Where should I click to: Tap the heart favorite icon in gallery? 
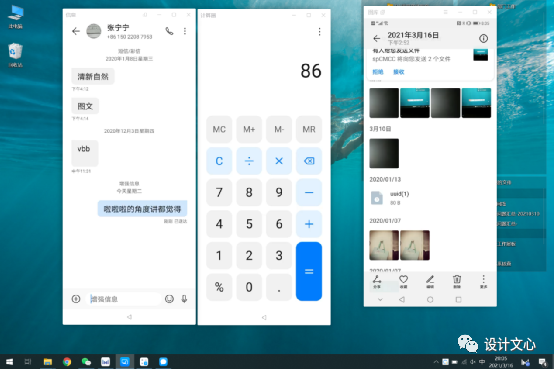click(403, 281)
